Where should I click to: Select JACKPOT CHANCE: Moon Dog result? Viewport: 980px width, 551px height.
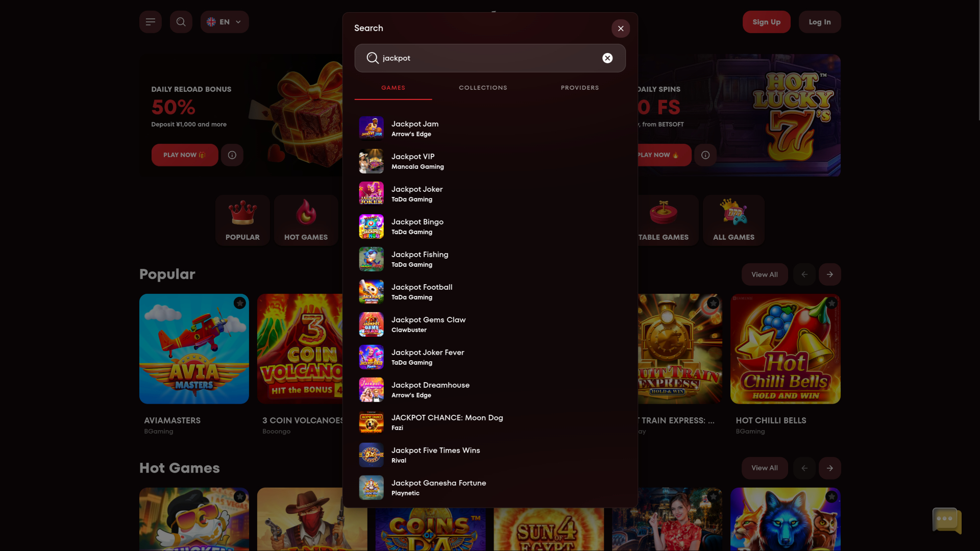490,422
